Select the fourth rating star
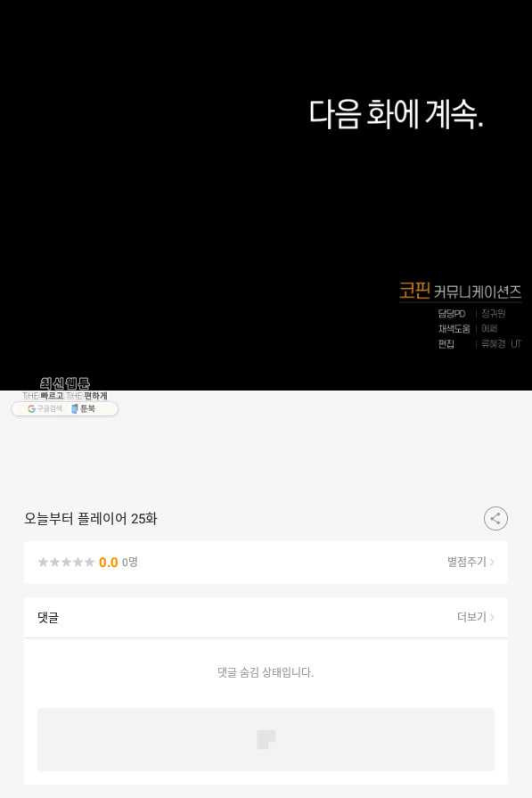532x798 pixels. click(78, 562)
